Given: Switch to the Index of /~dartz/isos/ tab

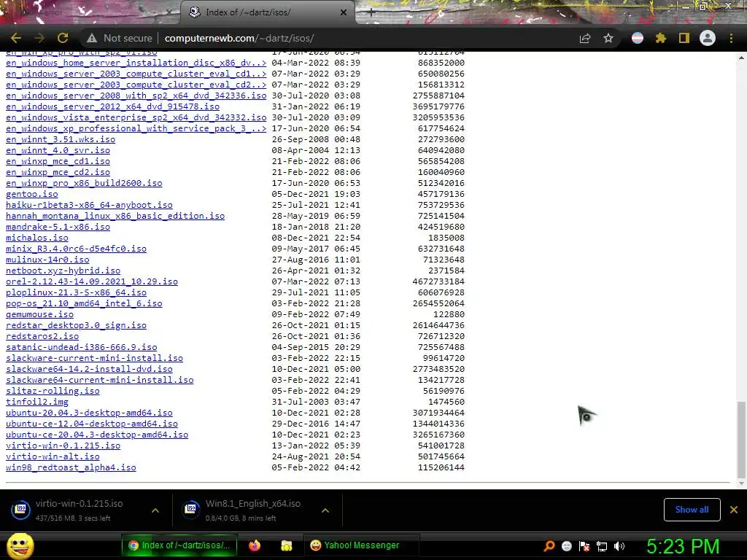Looking at the screenshot, I should [x=267, y=12].
